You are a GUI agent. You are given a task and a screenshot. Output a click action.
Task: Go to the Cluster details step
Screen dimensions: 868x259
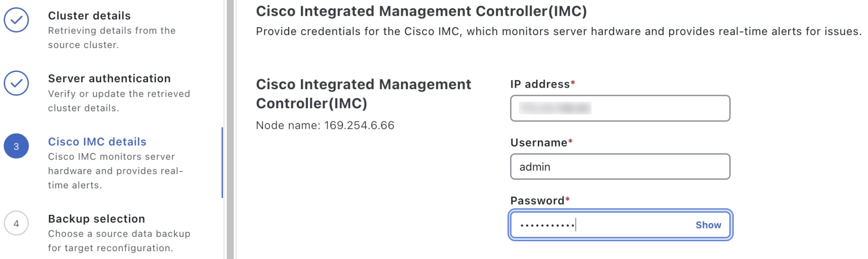tap(89, 16)
